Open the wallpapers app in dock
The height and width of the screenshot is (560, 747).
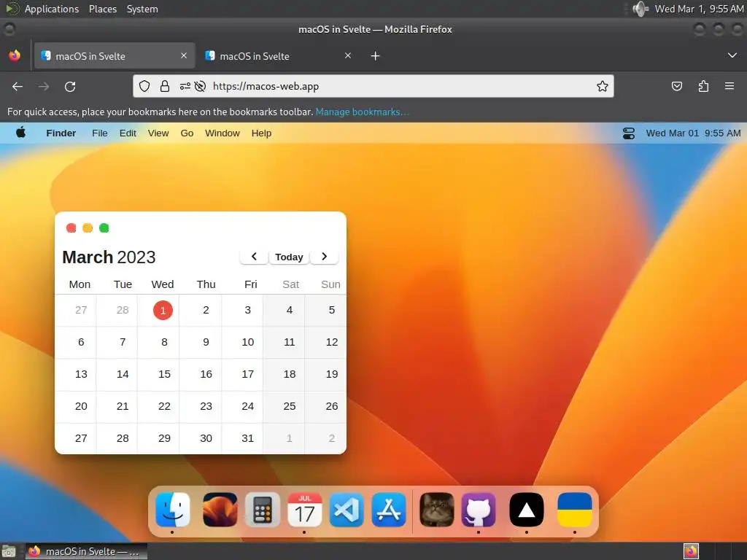pyautogui.click(x=220, y=510)
